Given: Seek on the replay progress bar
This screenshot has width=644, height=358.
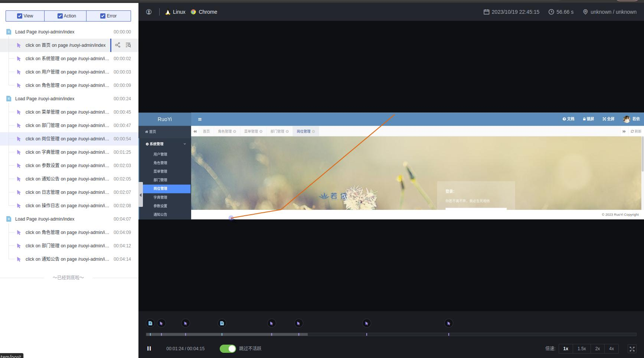Looking at the screenshot, I should [391, 335].
